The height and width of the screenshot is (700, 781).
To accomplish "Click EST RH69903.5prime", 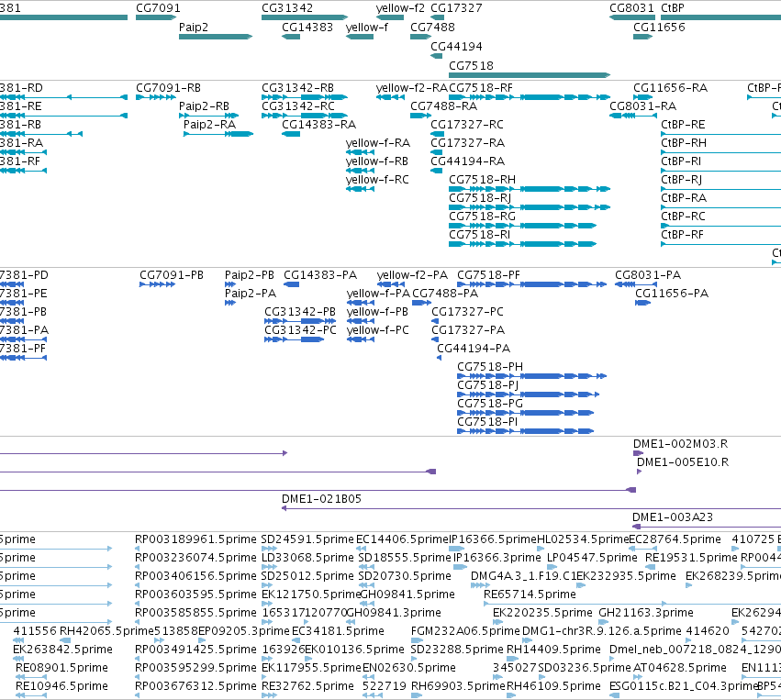I will pyautogui.click(x=417, y=695).
